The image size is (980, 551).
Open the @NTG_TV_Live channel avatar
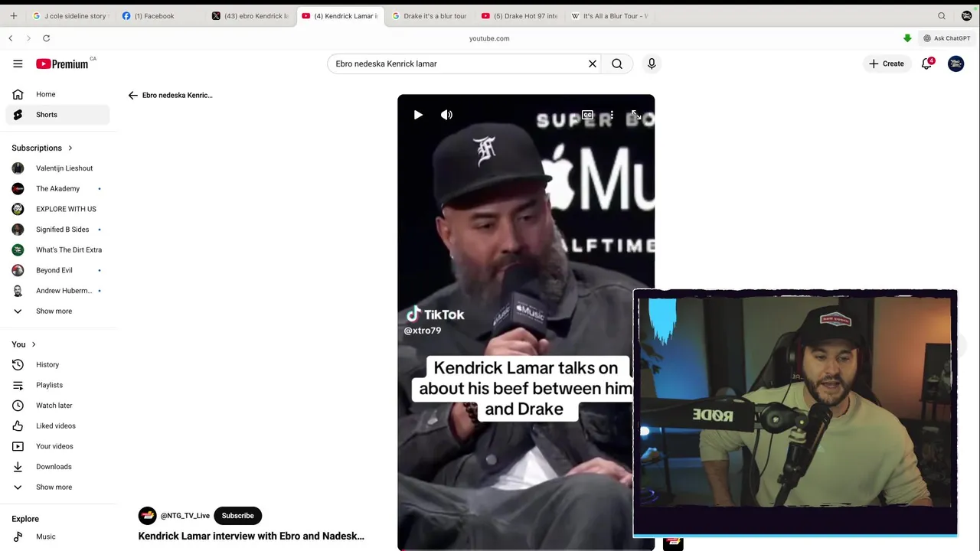147,516
